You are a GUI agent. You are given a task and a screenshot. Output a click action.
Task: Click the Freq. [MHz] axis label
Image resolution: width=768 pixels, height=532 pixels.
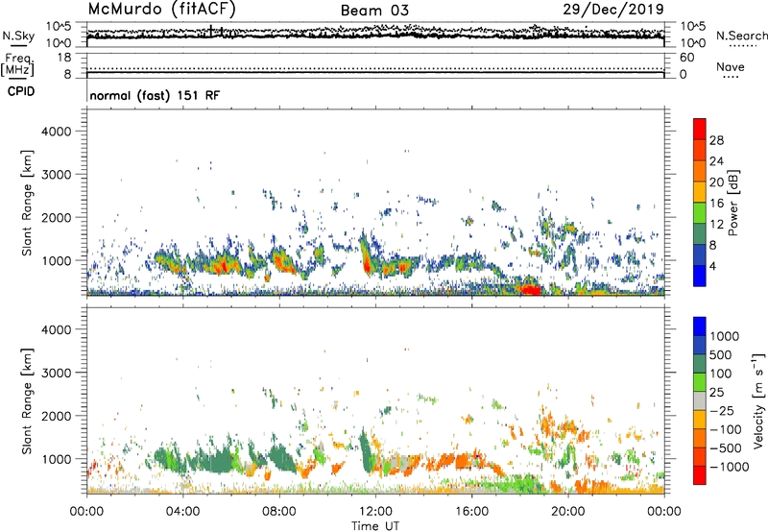pyautogui.click(x=17, y=64)
